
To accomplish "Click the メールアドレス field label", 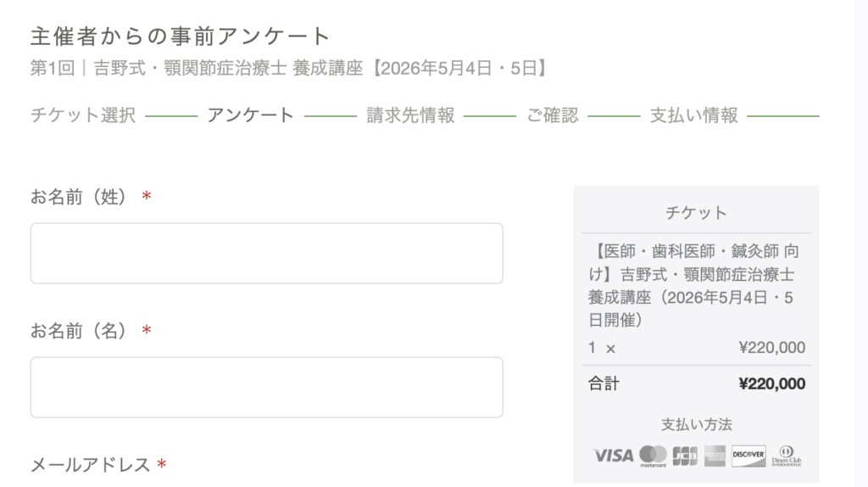I will point(91,465).
